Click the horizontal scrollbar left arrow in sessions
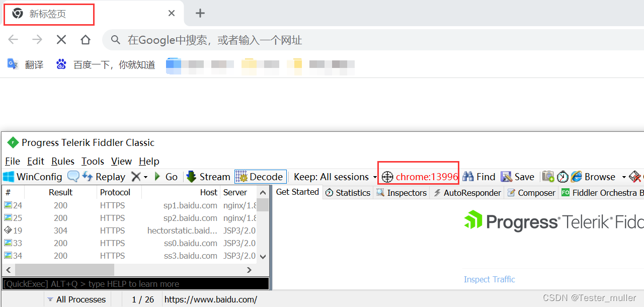The image size is (644, 307). (9, 270)
